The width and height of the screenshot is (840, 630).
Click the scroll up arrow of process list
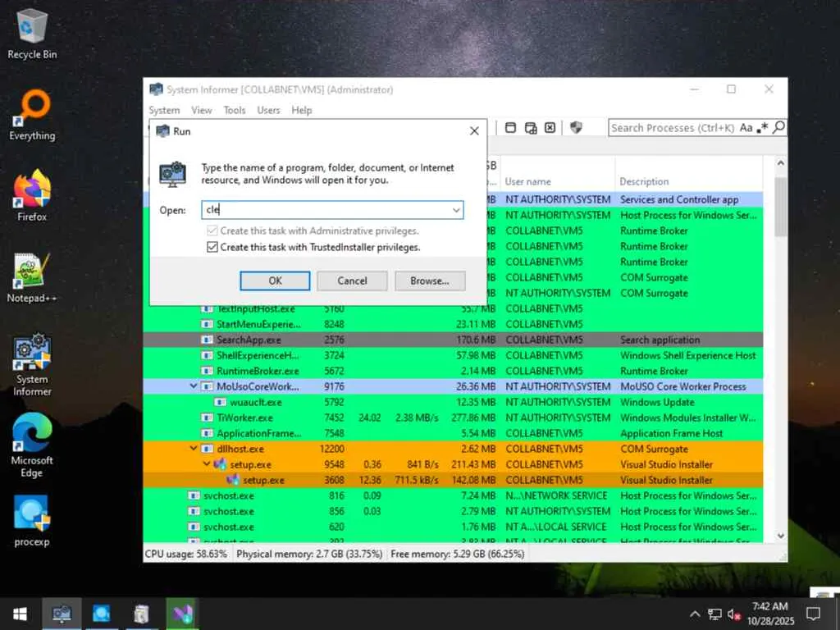(781, 163)
